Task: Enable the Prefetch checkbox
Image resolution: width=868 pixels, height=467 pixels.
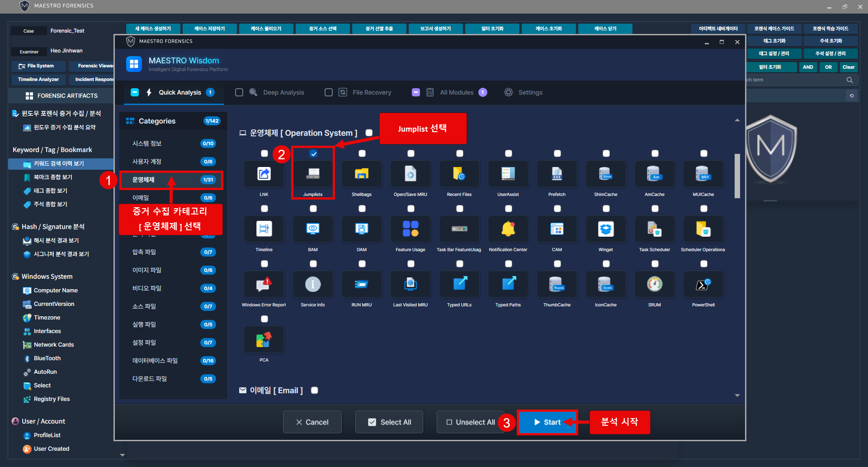Action: click(x=557, y=154)
